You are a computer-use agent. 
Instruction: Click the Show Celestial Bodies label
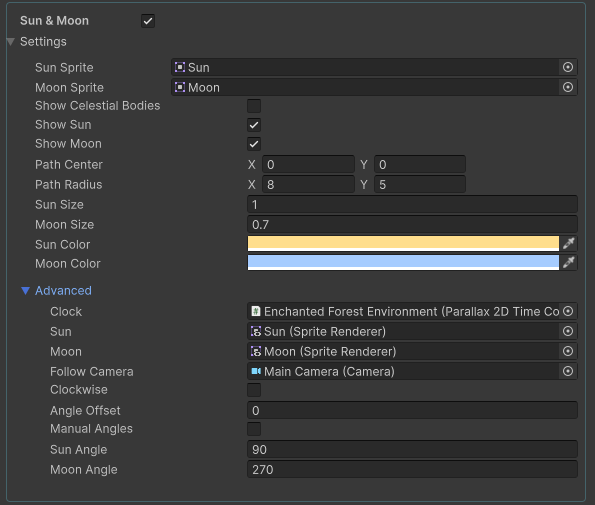click(x=98, y=105)
